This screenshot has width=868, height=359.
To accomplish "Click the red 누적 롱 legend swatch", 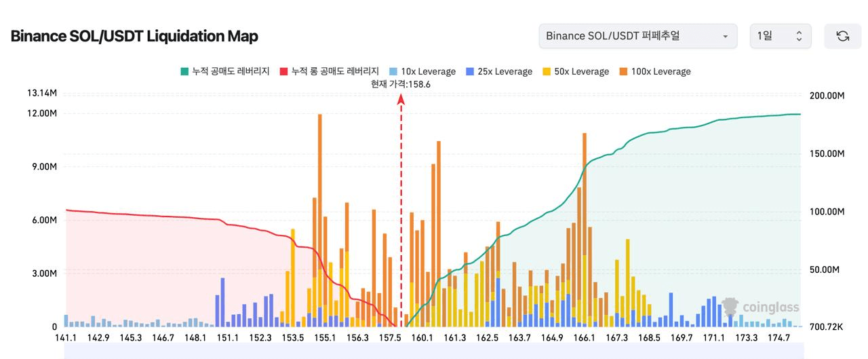I will [x=283, y=71].
